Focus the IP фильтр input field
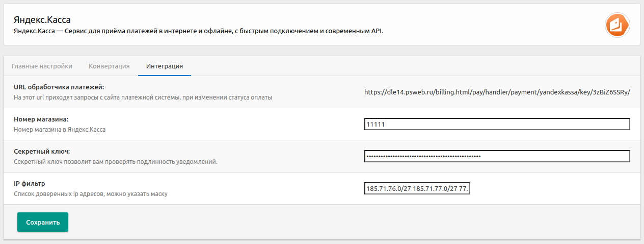Viewport: 644px width, 244px height. (417, 188)
